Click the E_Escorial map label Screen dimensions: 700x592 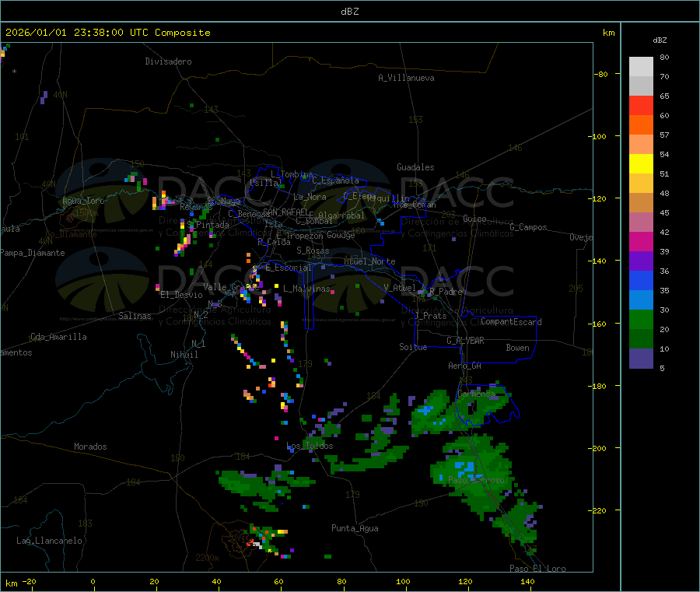coord(288,268)
